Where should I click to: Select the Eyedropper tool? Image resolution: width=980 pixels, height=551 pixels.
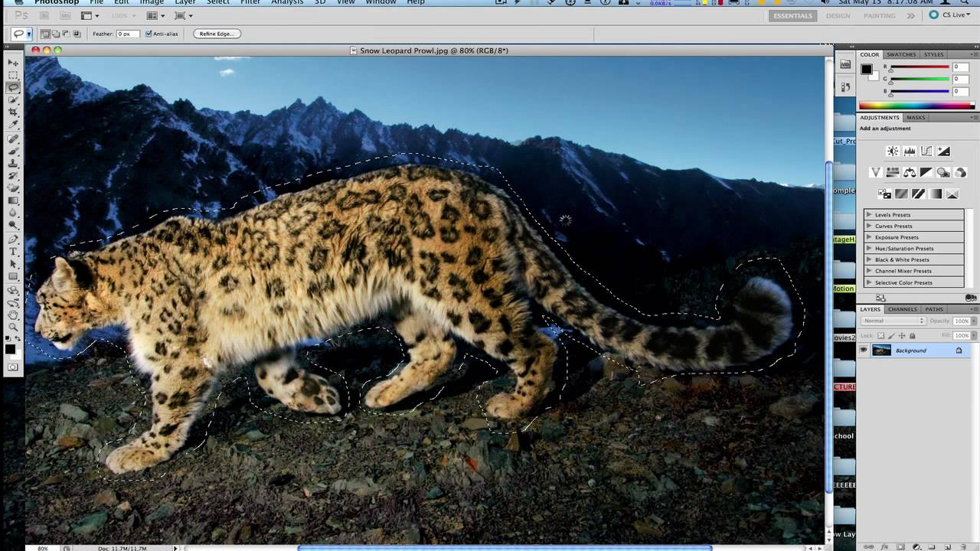pos(13,125)
